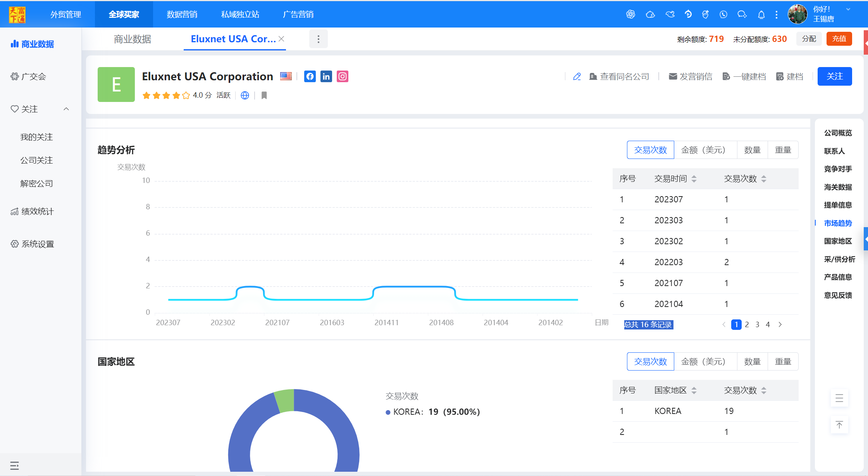Open the ChatGPT AI assistant icon
This screenshot has height=476, width=868.
630,14
